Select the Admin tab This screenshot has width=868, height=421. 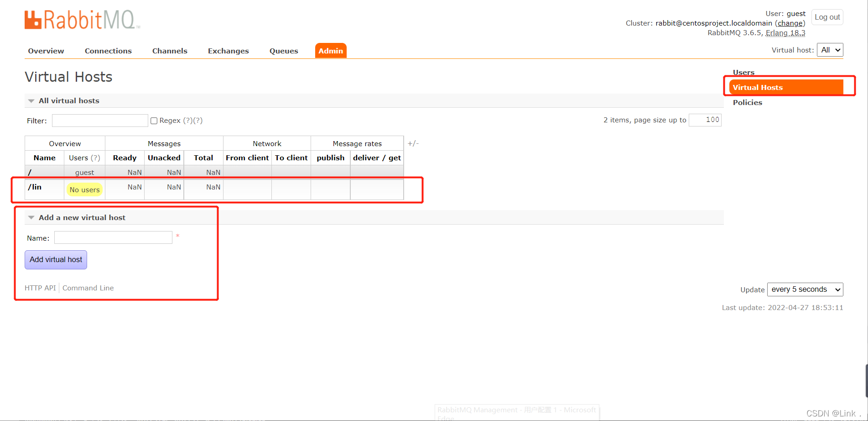(x=331, y=51)
